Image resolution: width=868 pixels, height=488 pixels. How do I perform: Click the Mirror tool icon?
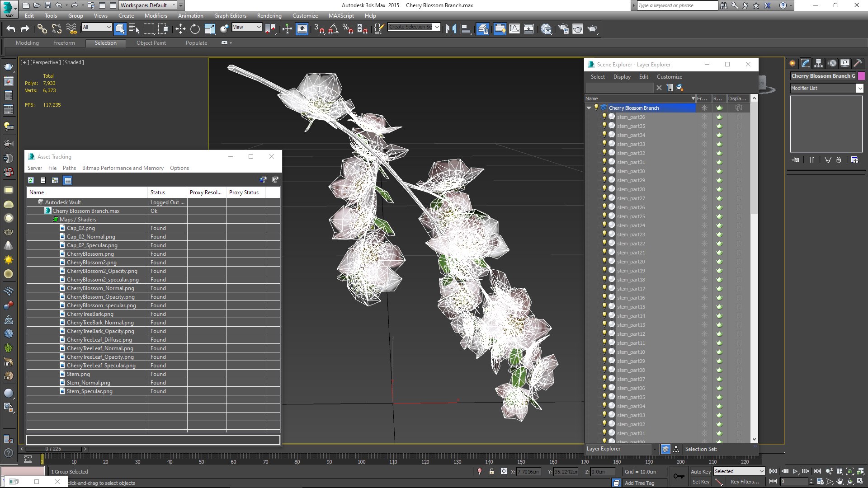pyautogui.click(x=451, y=29)
